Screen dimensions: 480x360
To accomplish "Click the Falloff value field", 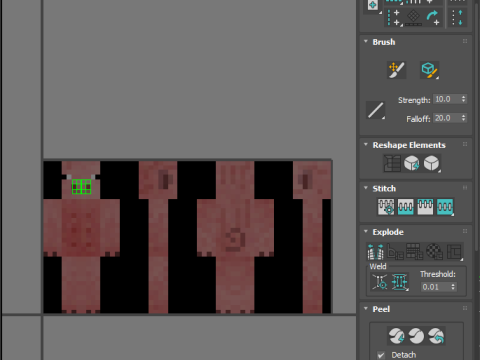I will (x=447, y=118).
